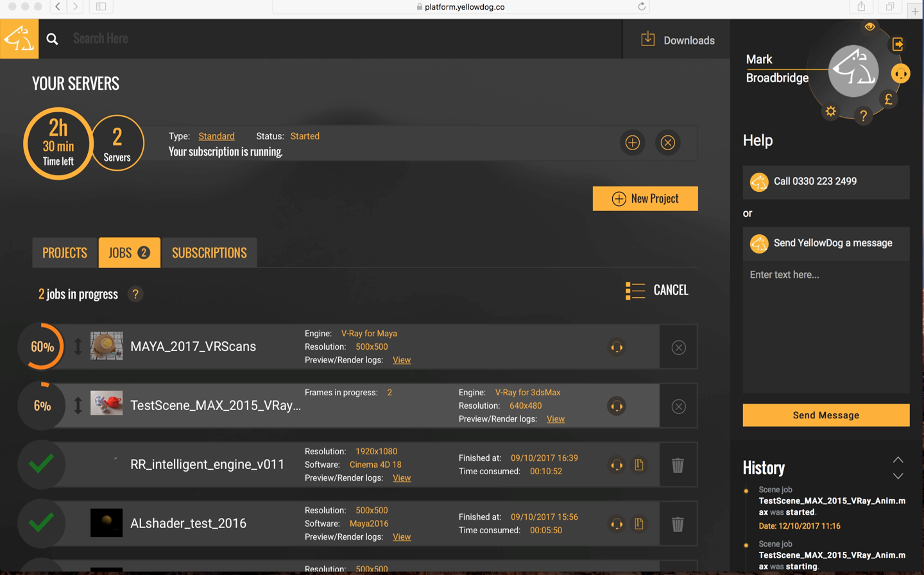Click the Mark Broadbridge profile avatar

tap(853, 71)
